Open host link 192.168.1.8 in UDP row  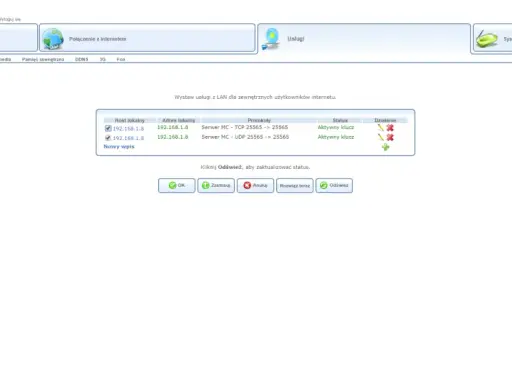[128, 138]
